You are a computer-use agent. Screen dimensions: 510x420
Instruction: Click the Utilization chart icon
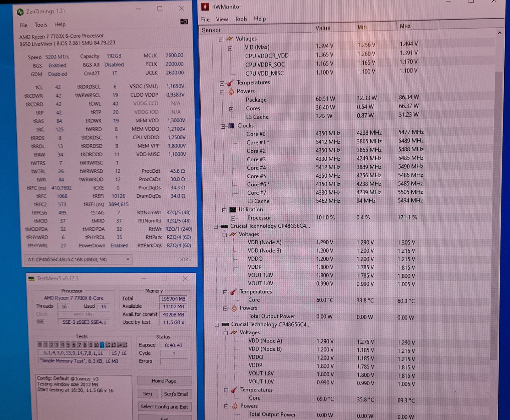click(233, 209)
